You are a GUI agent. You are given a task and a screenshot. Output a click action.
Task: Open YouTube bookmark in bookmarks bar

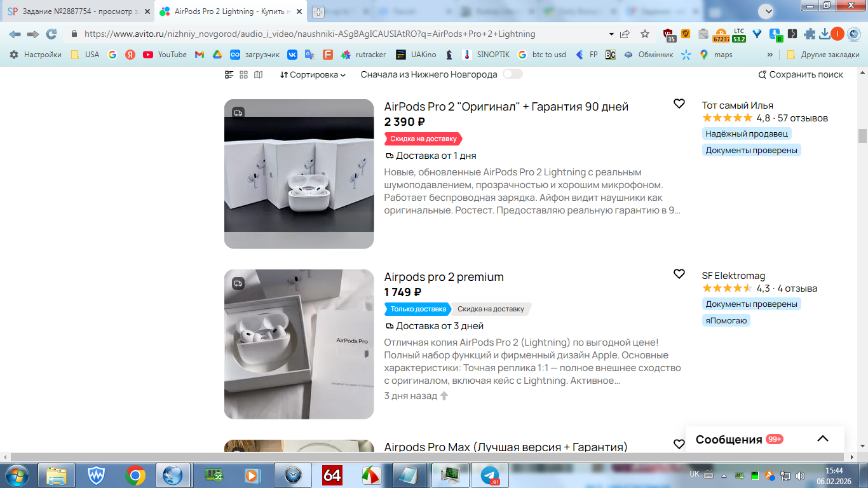pyautogui.click(x=165, y=55)
